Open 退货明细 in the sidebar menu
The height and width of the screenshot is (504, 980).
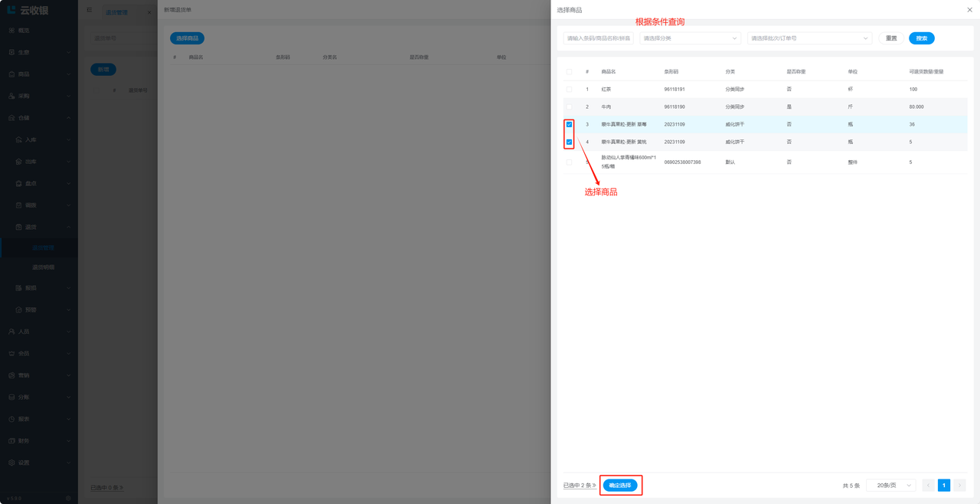[x=43, y=267]
